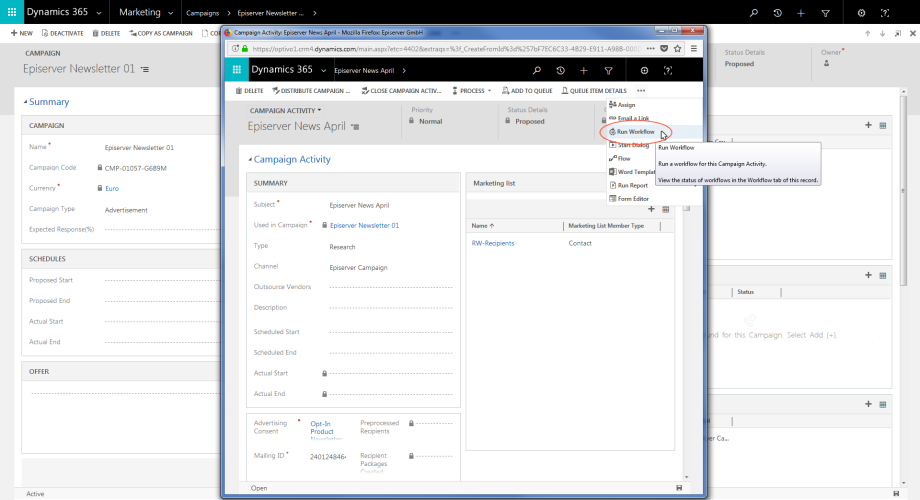Screen dimensions: 920x500
Task: Open Firefox page actions ellipsis
Action: click(651, 49)
